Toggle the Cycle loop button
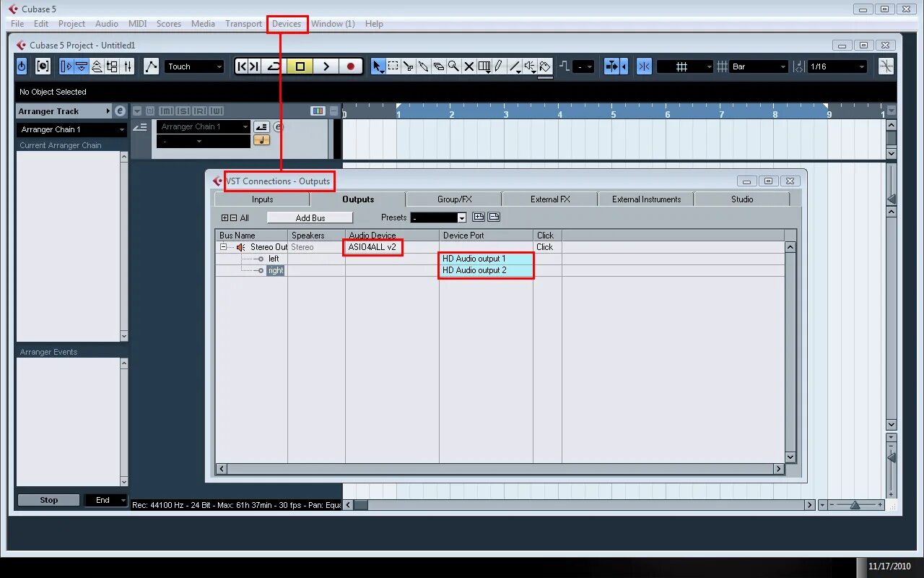Screen dimensions: 924x578 coord(274,66)
